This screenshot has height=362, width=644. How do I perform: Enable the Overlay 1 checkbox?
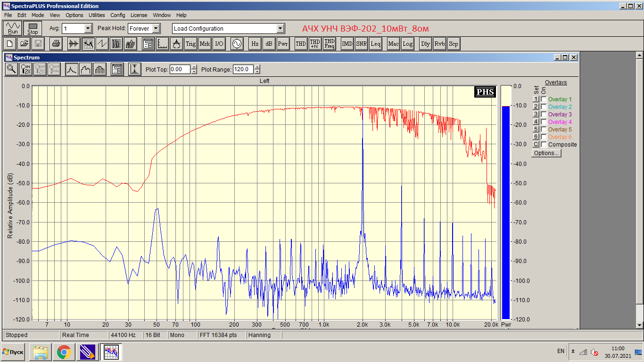(x=544, y=99)
